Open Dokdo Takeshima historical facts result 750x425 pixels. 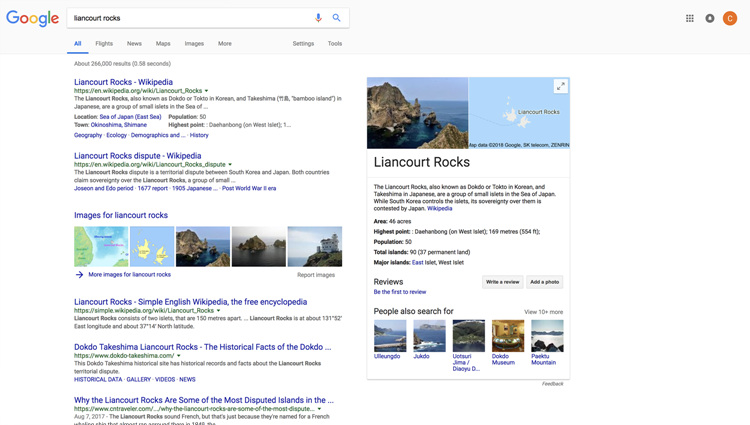click(202, 347)
